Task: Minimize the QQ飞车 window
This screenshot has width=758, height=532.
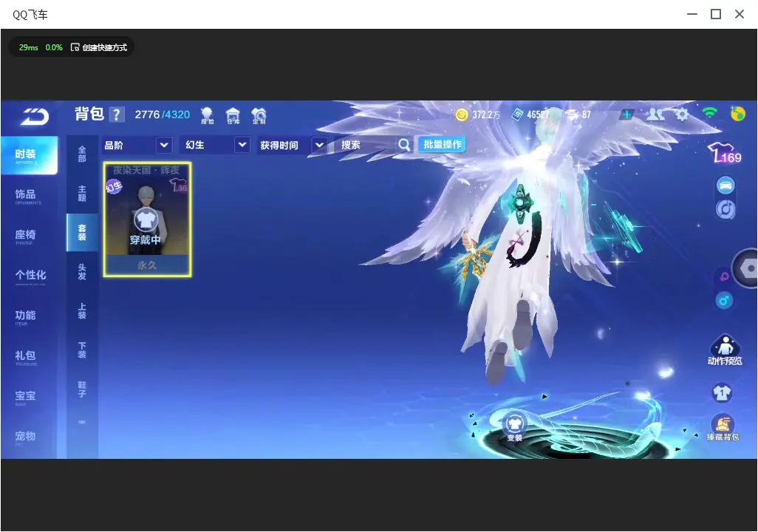Action: (692, 14)
